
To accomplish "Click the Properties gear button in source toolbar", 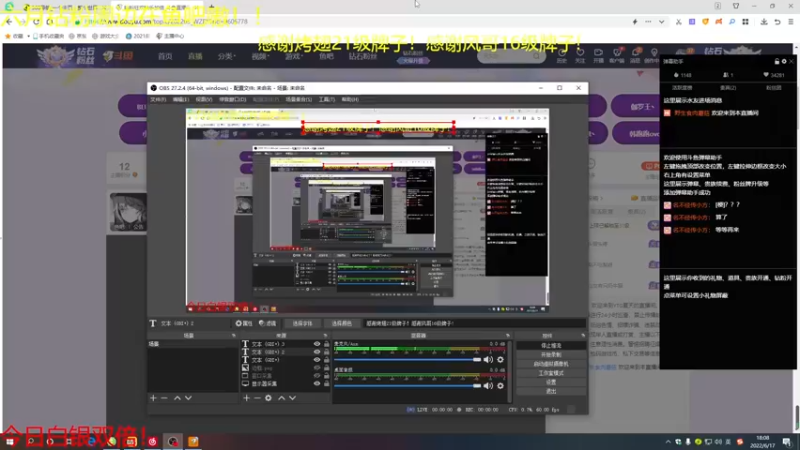I will pos(244,323).
